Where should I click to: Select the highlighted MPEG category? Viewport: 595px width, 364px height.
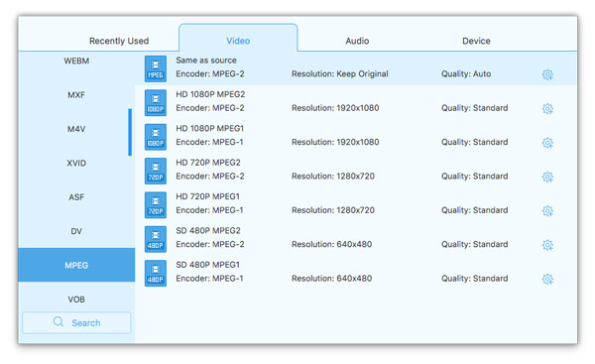tap(76, 265)
